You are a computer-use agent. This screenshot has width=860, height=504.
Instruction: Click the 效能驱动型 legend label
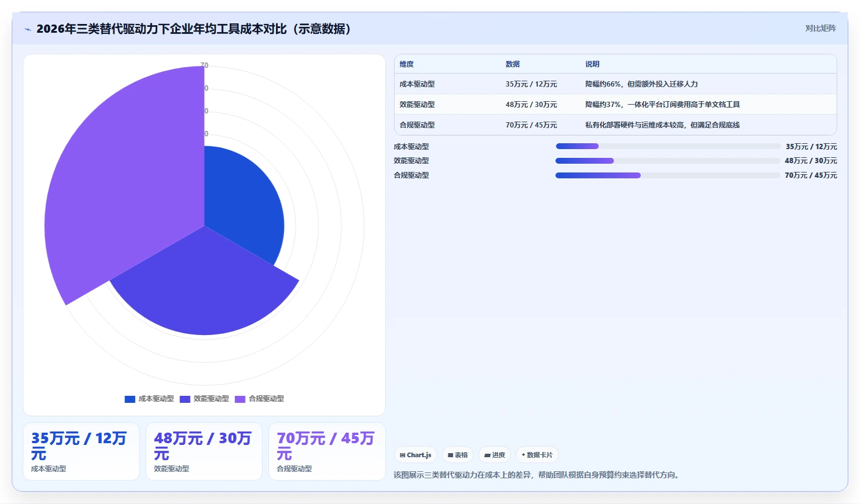tap(211, 399)
